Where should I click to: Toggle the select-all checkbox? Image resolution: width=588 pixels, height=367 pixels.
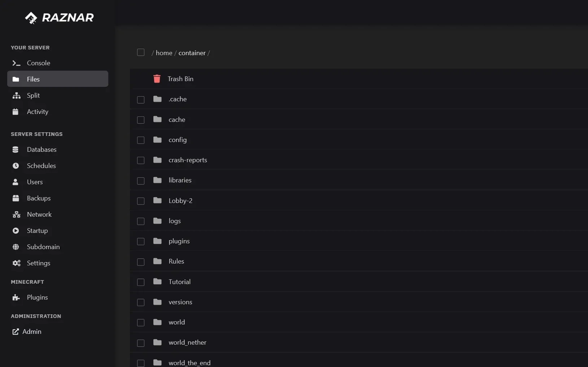pyautogui.click(x=141, y=52)
